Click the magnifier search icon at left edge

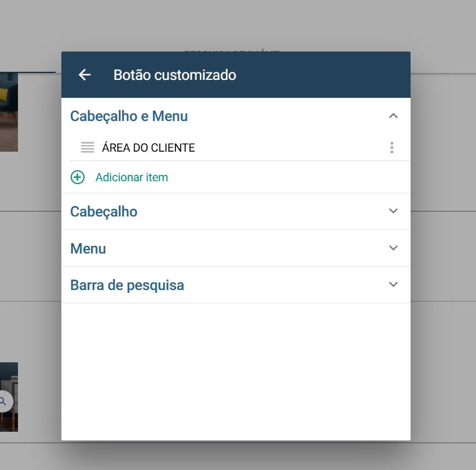point(3,401)
